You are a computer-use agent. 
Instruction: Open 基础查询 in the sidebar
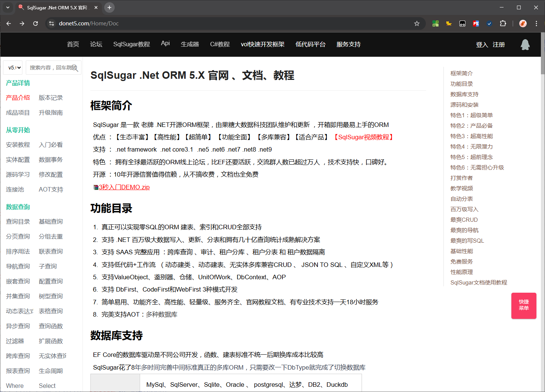tap(51, 222)
